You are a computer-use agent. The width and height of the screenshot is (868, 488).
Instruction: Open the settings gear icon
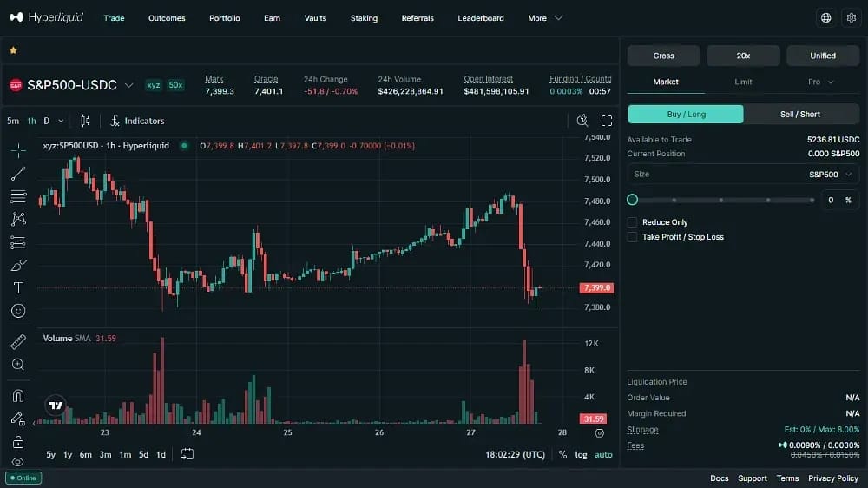click(852, 17)
